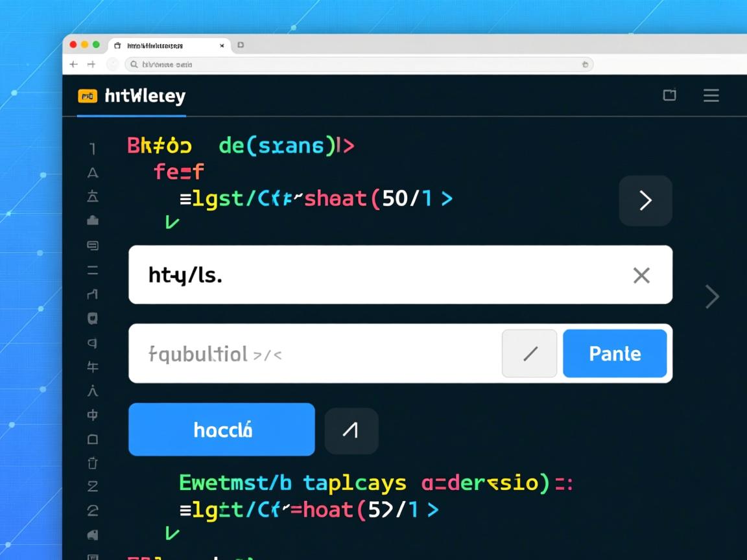This screenshot has height=560, width=747.
Task: Expand the dark chevron button beside code line
Action: (645, 201)
